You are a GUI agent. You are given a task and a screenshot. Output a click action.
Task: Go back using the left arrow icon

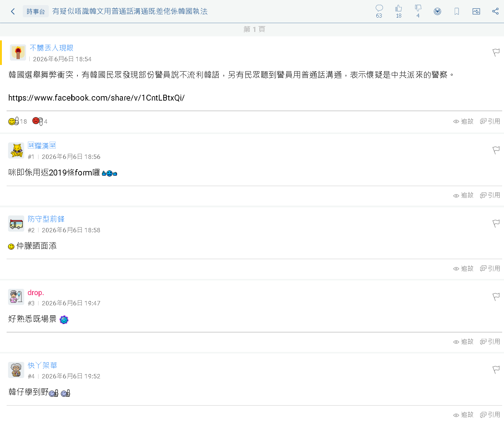click(13, 11)
